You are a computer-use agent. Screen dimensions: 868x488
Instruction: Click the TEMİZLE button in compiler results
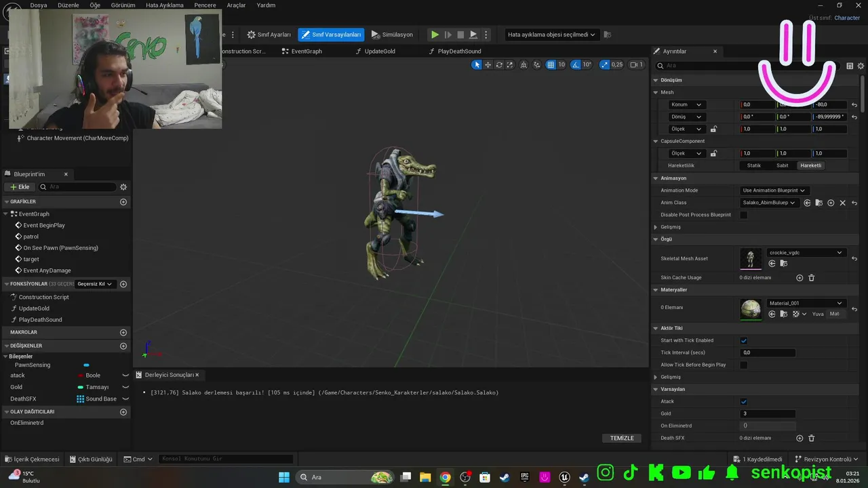[622, 438]
